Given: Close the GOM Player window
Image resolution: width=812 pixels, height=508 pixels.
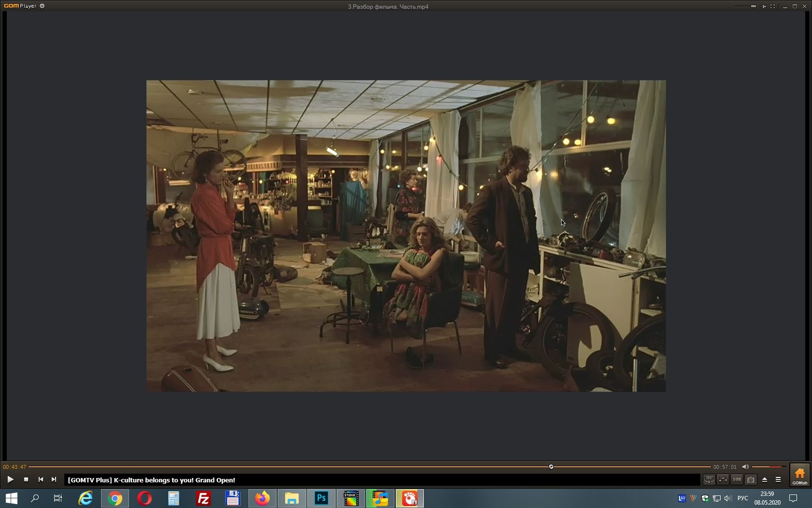Looking at the screenshot, I should pyautogui.click(x=804, y=6).
